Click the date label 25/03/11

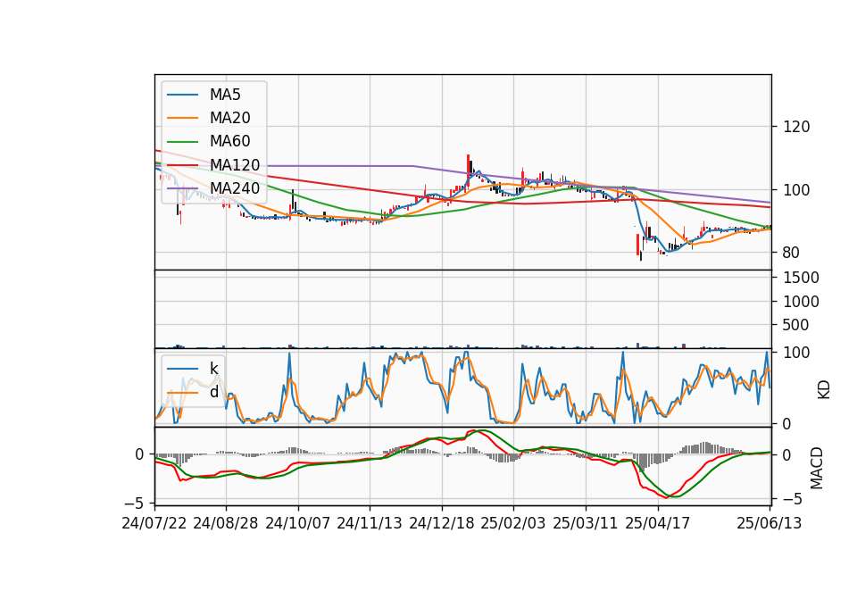(586, 523)
